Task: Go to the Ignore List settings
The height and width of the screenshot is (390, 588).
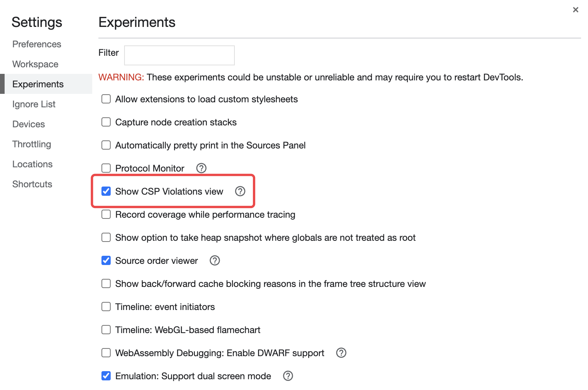Action: (34, 104)
